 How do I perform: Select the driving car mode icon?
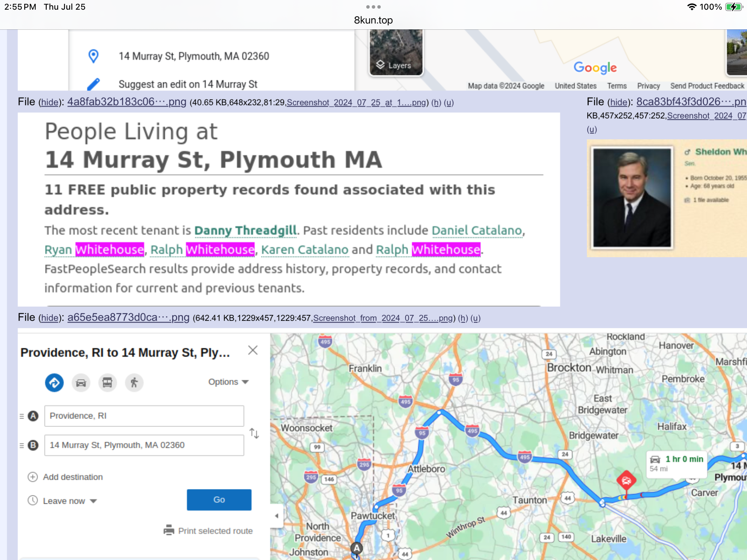81,382
